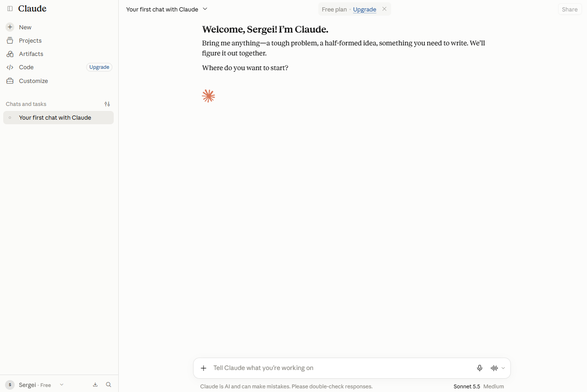Follow the Upgrade link in Free plan banner
The image size is (587, 392).
coord(365,9)
